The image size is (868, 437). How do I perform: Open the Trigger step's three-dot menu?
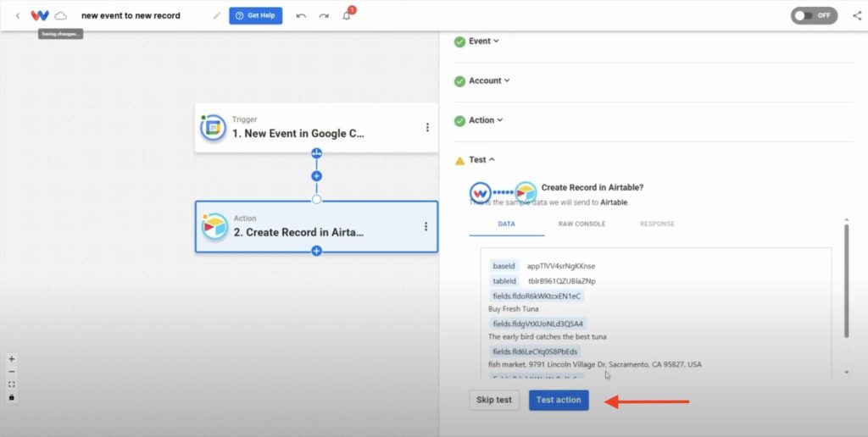[427, 128]
